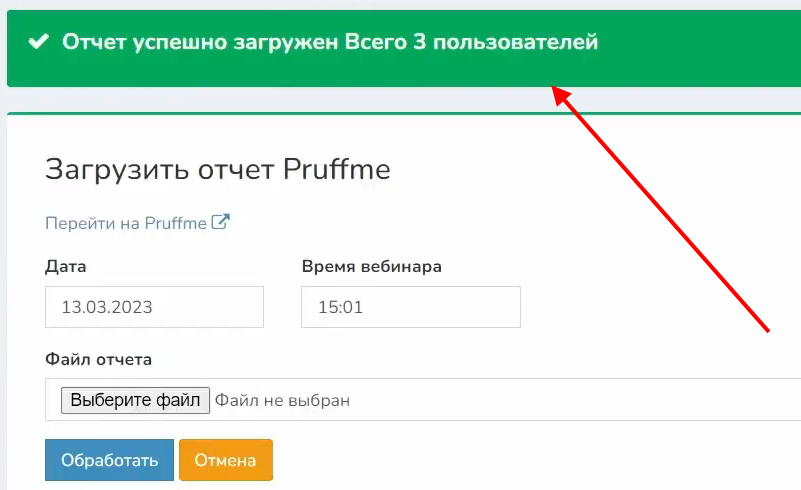The height and width of the screenshot is (490, 801).
Task: Select the Загрузить отчет Pruffme heading
Action: [217, 169]
